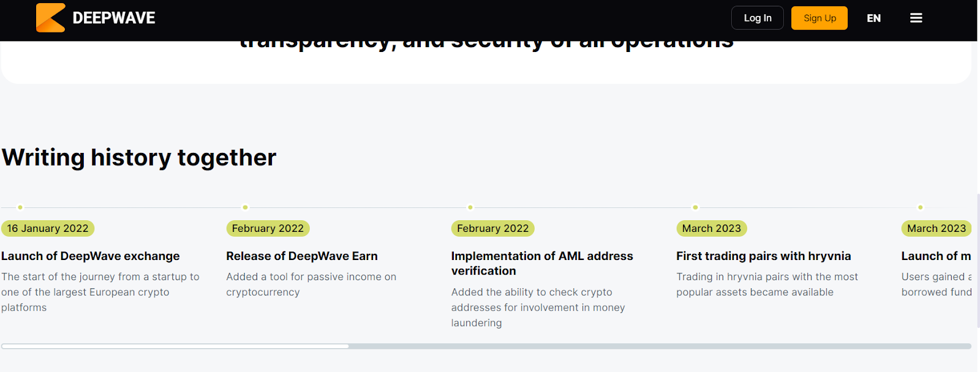Click First trading pairs with hryvnia heading
This screenshot has width=980, height=372.
point(763,256)
